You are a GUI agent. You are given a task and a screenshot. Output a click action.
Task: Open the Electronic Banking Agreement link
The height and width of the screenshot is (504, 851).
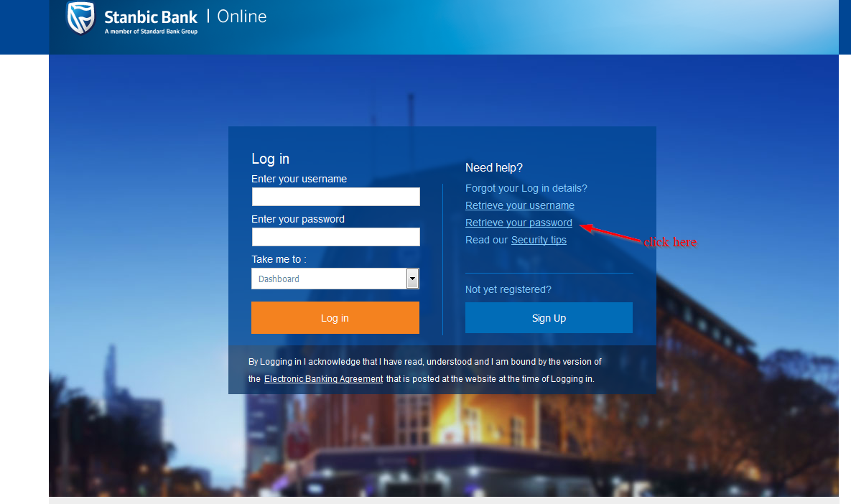323,378
